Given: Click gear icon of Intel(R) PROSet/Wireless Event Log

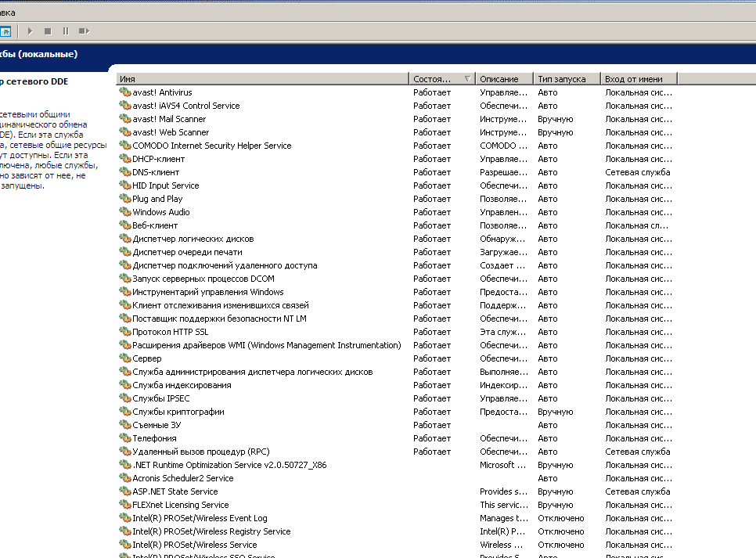Looking at the screenshot, I should tap(125, 517).
